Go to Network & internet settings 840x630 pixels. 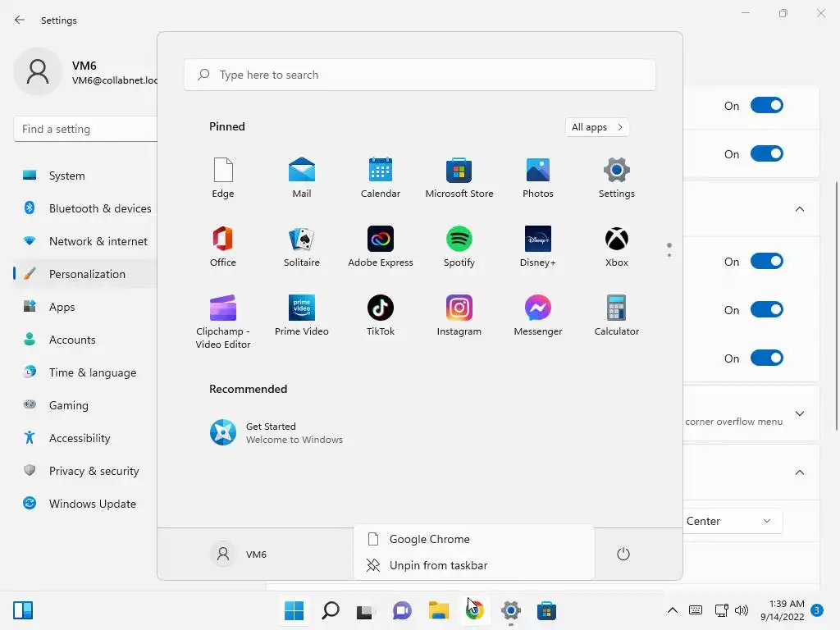pos(85,241)
